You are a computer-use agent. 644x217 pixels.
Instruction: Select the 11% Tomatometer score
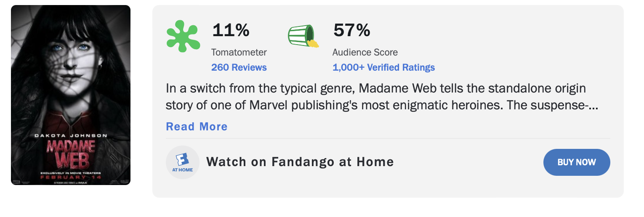(x=231, y=30)
